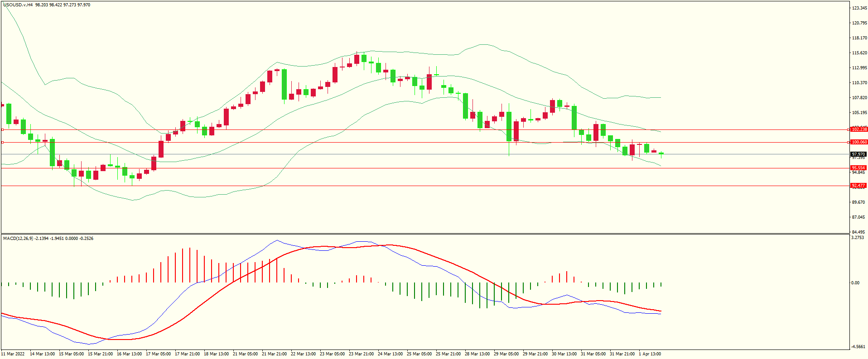Click the 16 Mar 13:00 time label
Image resolution: width=868 pixels, height=359 pixels.
tap(130, 354)
